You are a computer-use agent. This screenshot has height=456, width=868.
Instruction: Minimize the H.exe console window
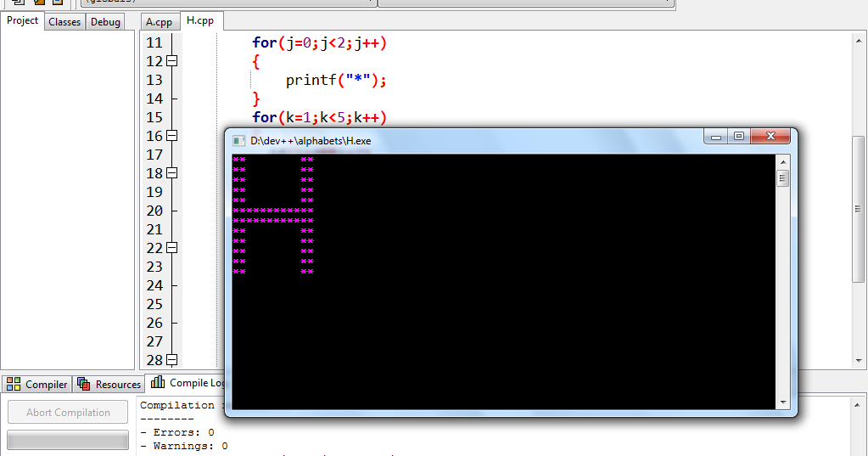click(x=716, y=137)
